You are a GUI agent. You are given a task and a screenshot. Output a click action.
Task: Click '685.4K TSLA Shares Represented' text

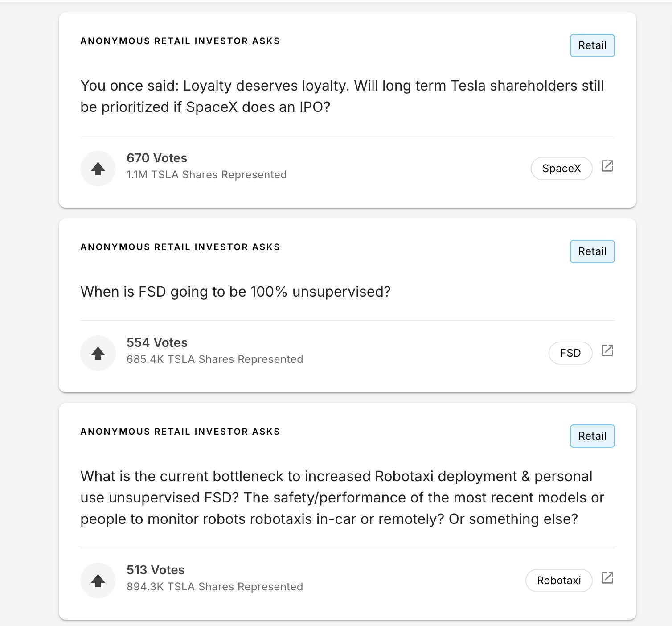point(215,359)
